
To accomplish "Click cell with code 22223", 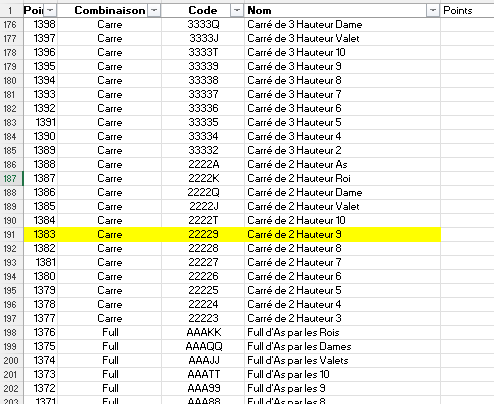I will [x=203, y=319].
